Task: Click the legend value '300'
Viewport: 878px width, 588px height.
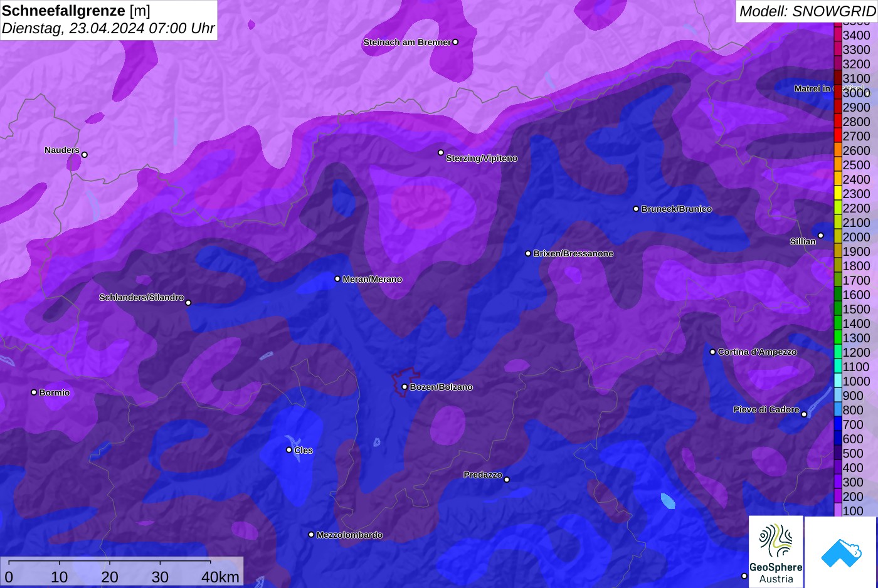Action: (x=853, y=482)
